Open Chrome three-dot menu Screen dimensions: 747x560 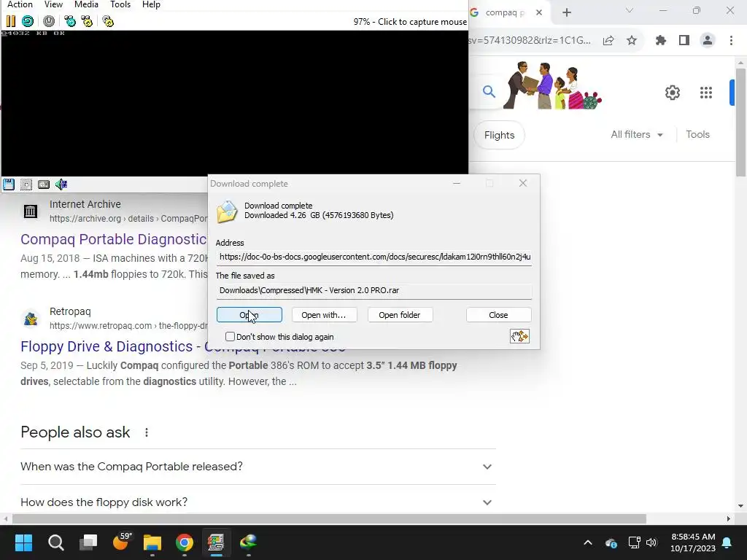(x=731, y=41)
